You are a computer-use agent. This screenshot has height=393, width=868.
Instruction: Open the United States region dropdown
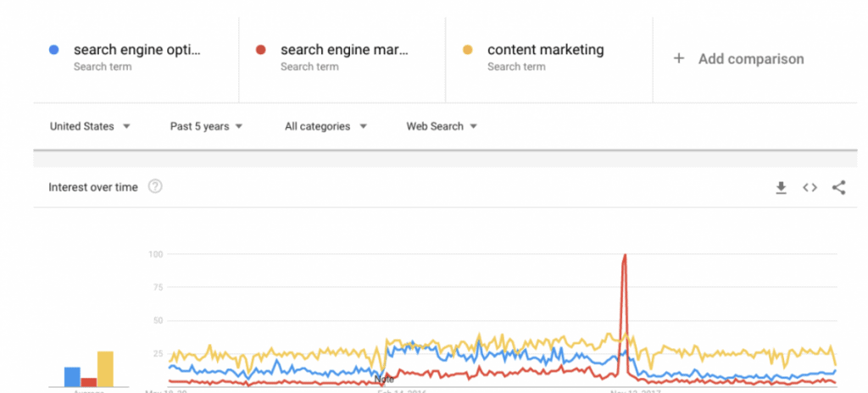[x=90, y=126]
